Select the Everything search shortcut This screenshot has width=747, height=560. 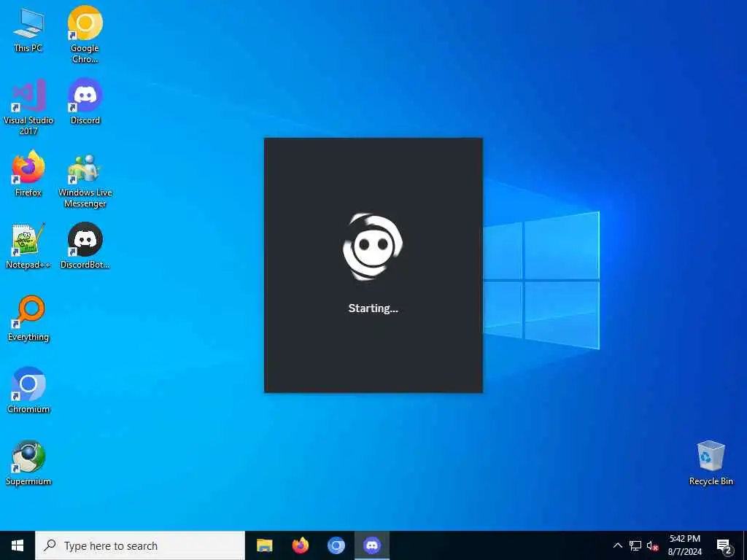28,318
